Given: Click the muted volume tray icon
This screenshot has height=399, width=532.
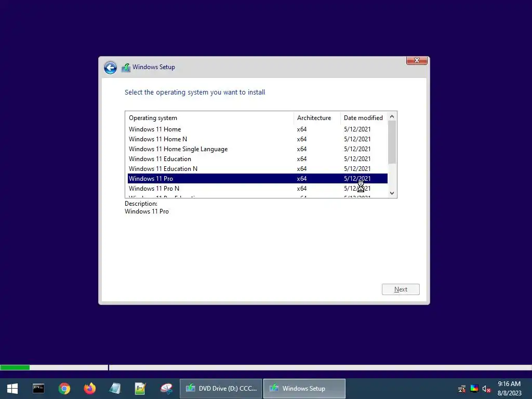Looking at the screenshot, I should [x=486, y=389].
